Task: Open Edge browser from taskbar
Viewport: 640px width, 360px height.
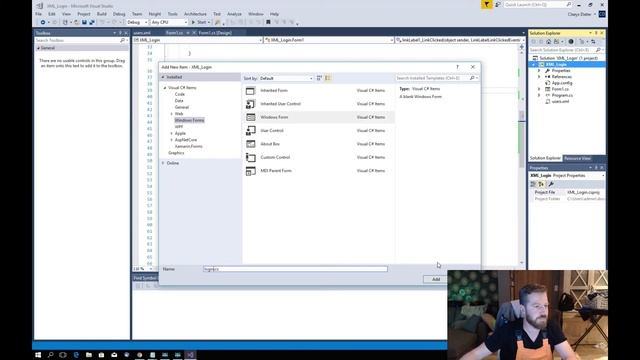Action: [x=76, y=355]
